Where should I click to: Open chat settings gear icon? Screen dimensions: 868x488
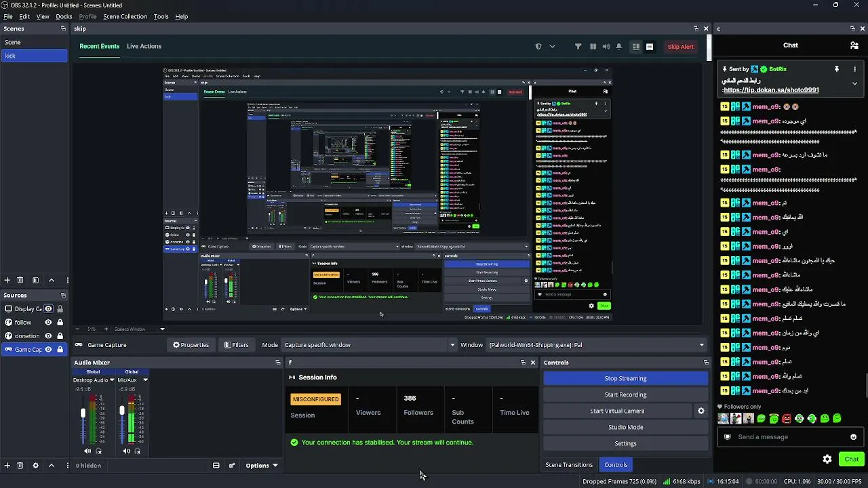point(827,459)
